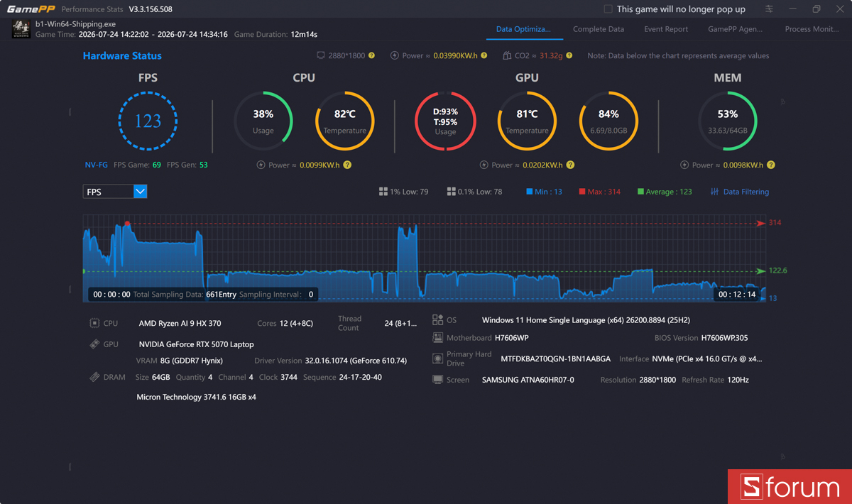The height and width of the screenshot is (504, 852).
Task: Click the CPU Usage 38% gauge
Action: (263, 121)
